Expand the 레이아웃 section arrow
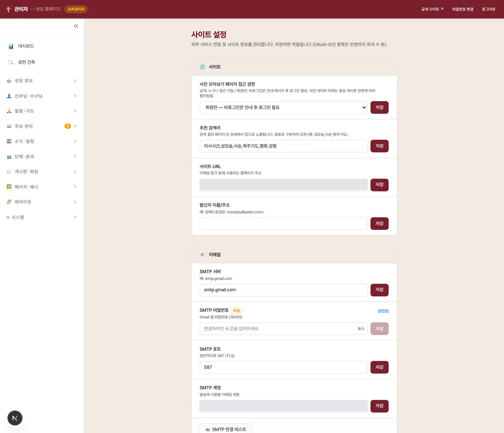The width and height of the screenshot is (504, 433). [75, 202]
